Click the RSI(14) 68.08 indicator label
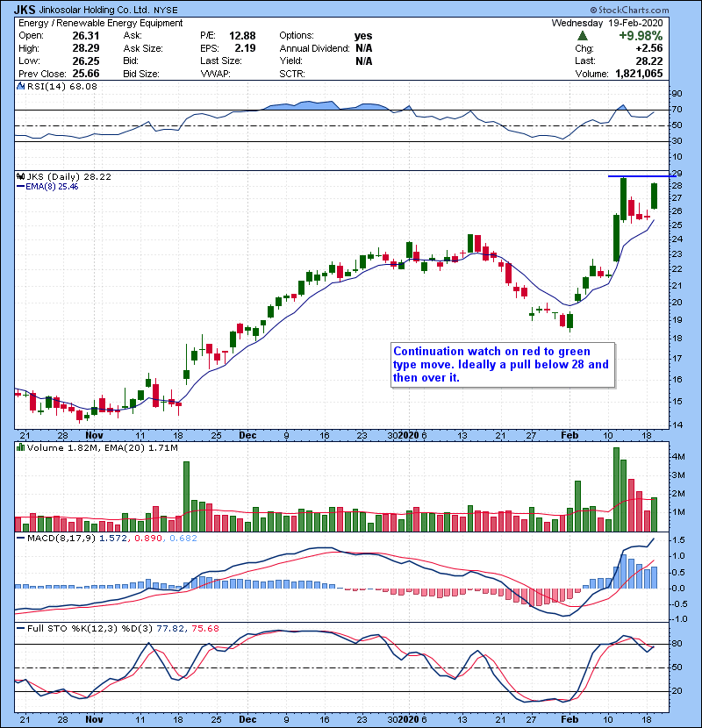 pyautogui.click(x=61, y=86)
